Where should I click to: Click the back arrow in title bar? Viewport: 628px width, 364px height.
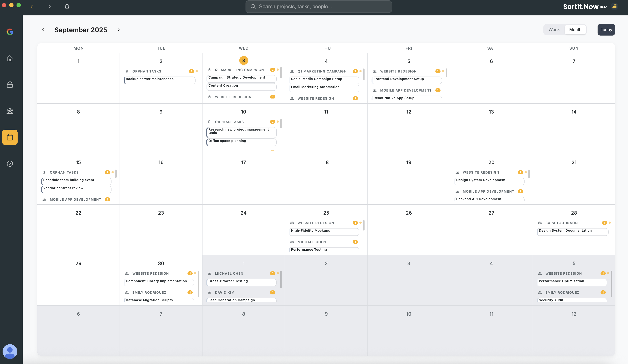coord(32,6)
